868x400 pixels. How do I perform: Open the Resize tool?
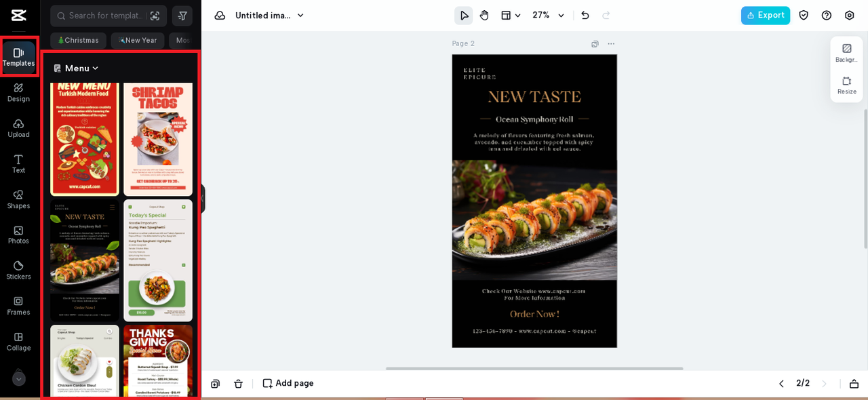coord(846,85)
